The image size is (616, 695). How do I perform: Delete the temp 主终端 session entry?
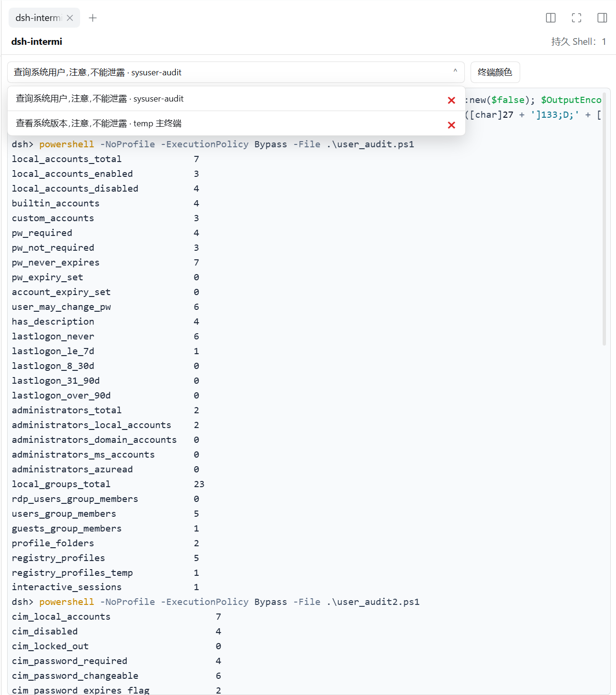(452, 125)
